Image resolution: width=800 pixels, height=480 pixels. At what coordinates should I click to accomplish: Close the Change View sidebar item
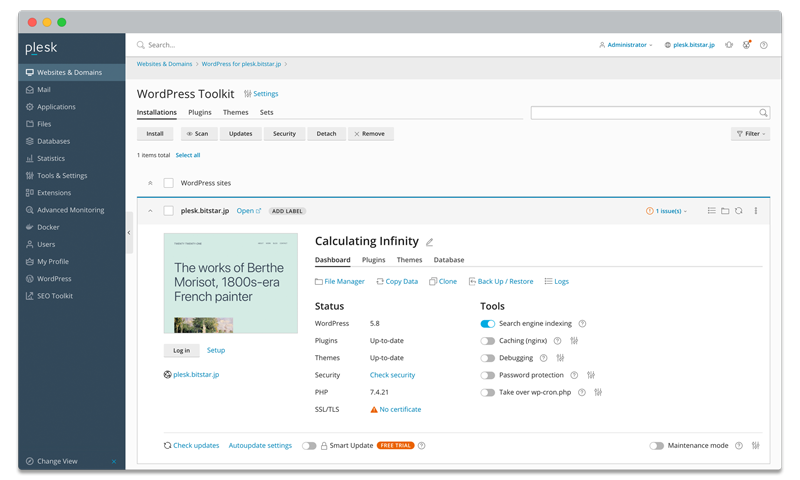pos(114,462)
